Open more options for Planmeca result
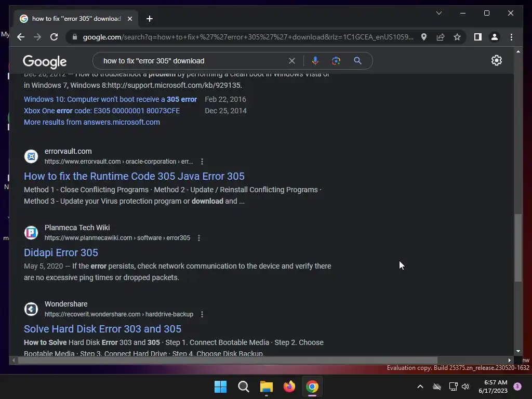This screenshot has width=532, height=399. click(x=199, y=238)
